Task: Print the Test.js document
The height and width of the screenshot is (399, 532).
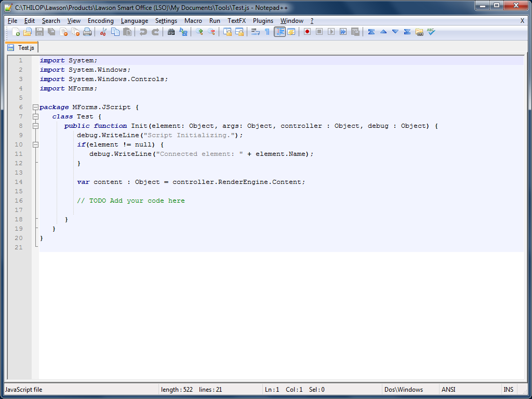Action: [88, 32]
